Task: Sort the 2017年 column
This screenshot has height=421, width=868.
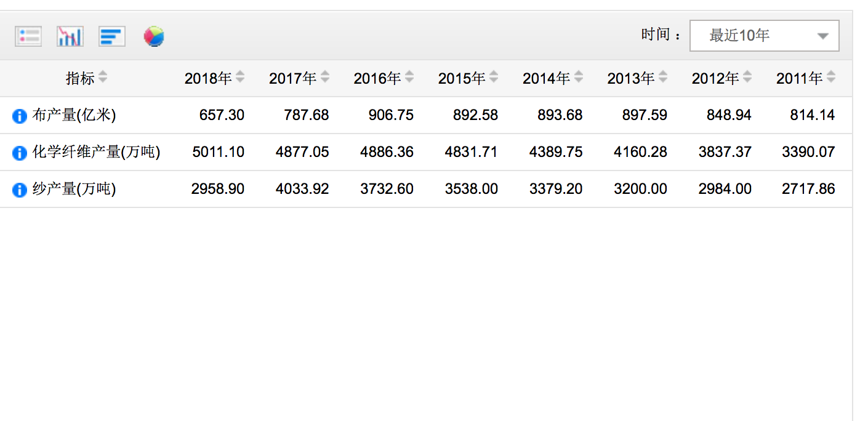Action: [x=324, y=78]
